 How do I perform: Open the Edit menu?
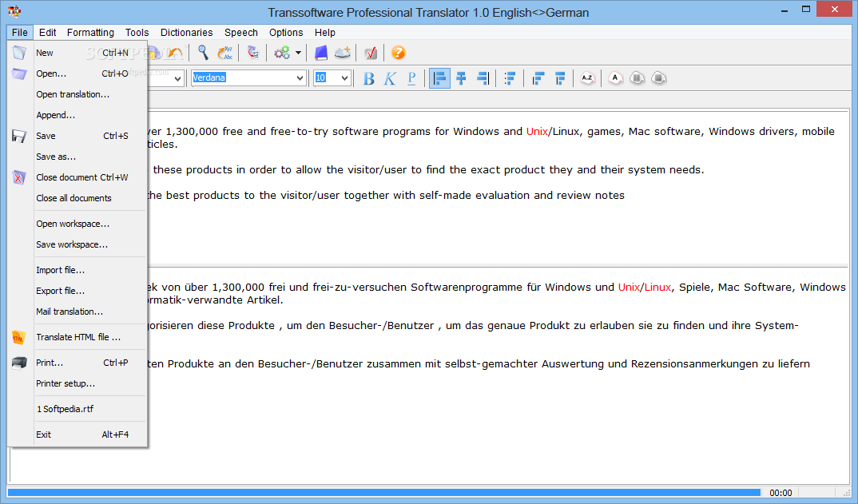(x=48, y=32)
